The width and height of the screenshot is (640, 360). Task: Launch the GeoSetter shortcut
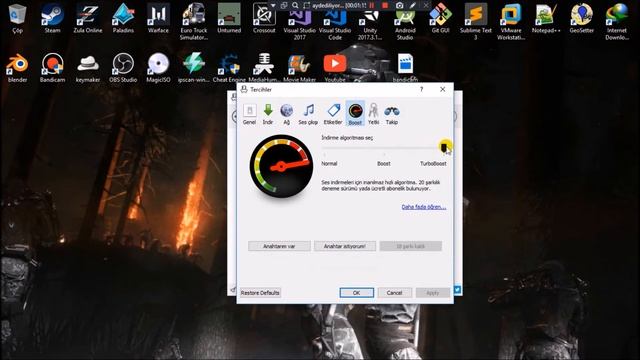pyautogui.click(x=582, y=18)
